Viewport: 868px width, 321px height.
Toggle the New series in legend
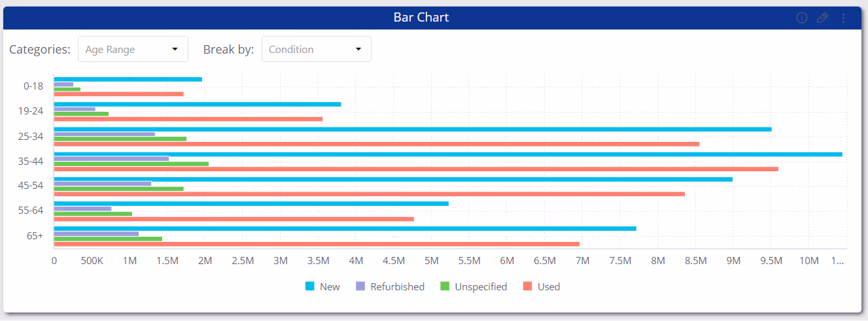click(x=322, y=286)
